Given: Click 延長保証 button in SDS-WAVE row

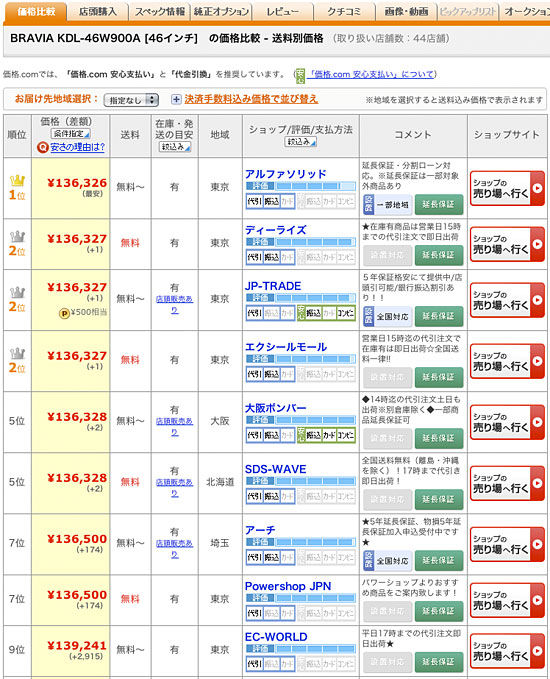Looking at the screenshot, I should pos(439,499).
